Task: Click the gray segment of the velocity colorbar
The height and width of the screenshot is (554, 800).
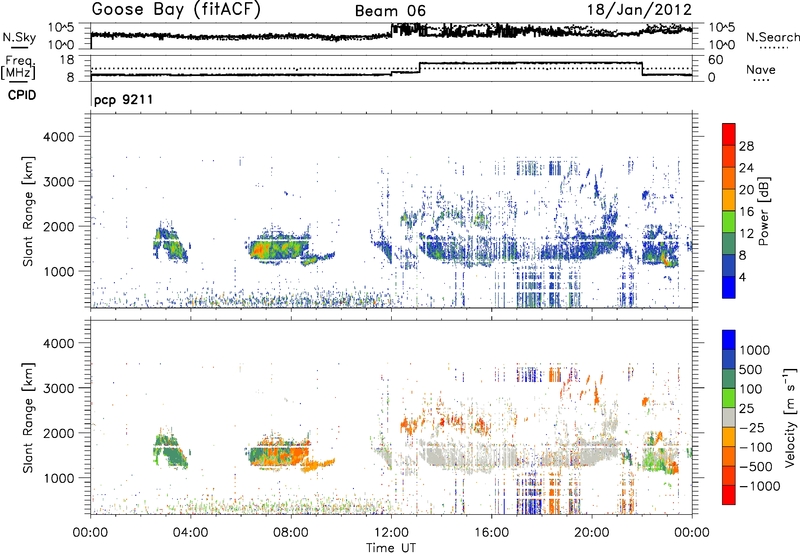Action: coord(729,418)
